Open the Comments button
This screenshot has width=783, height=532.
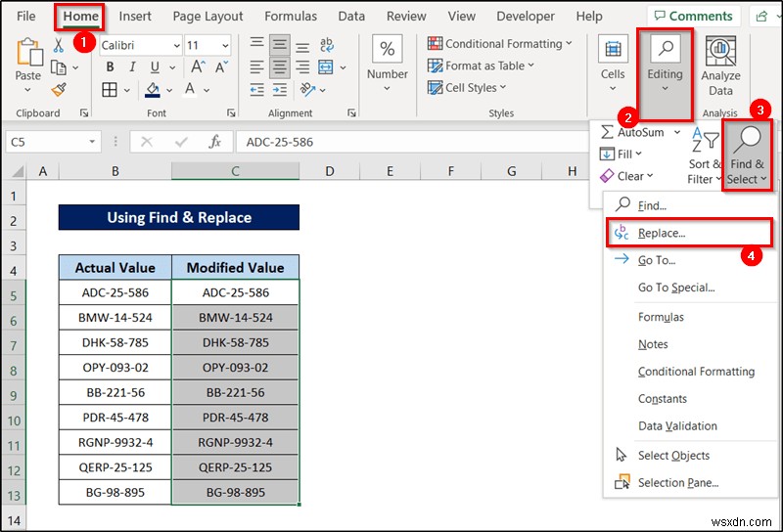click(693, 16)
